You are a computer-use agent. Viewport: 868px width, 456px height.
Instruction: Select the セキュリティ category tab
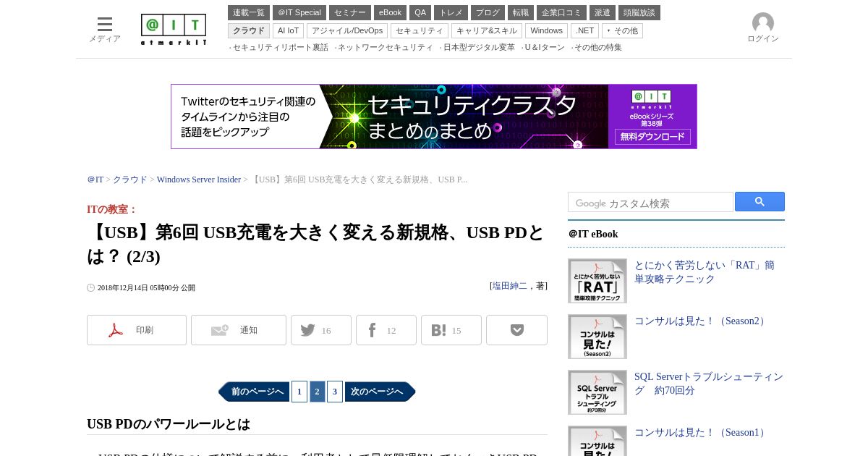point(420,30)
